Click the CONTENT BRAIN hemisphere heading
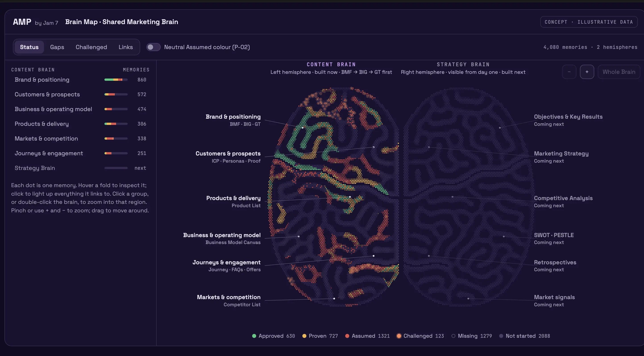 click(331, 64)
